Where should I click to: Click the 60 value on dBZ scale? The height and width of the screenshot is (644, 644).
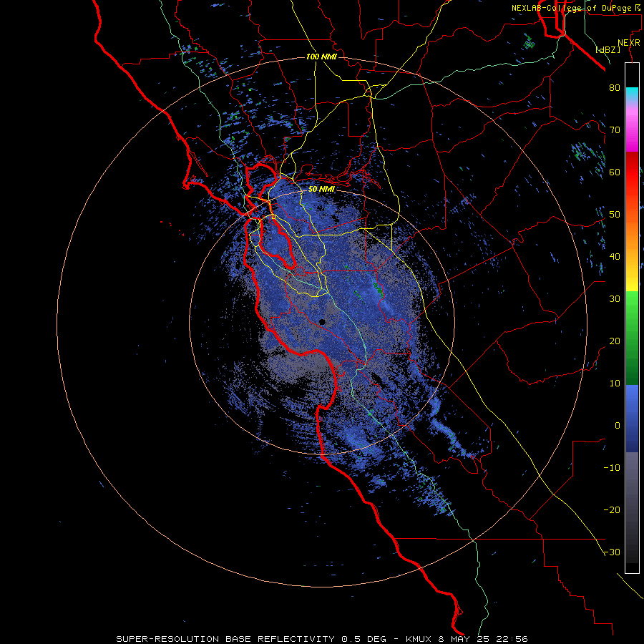pyautogui.click(x=615, y=172)
